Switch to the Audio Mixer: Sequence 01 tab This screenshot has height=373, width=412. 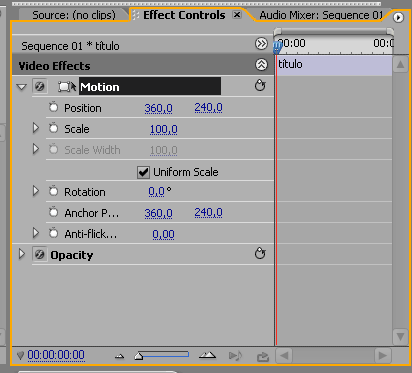pos(321,15)
